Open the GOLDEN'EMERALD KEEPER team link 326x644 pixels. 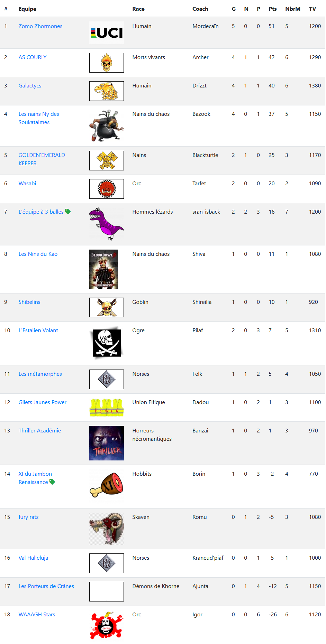point(42,159)
